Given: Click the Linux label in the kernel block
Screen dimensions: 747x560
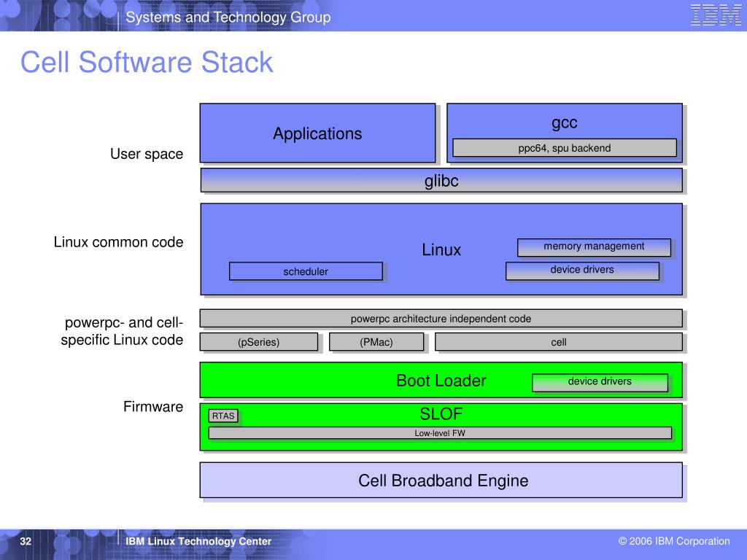Looking at the screenshot, I should (441, 249).
